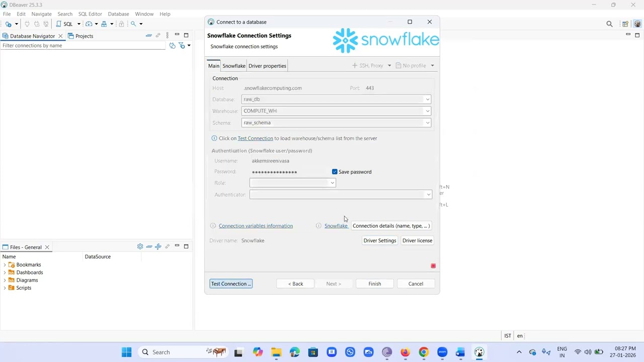Open the SQL editor toolbar button
Viewport: 644px width, 362px height.
click(64, 24)
